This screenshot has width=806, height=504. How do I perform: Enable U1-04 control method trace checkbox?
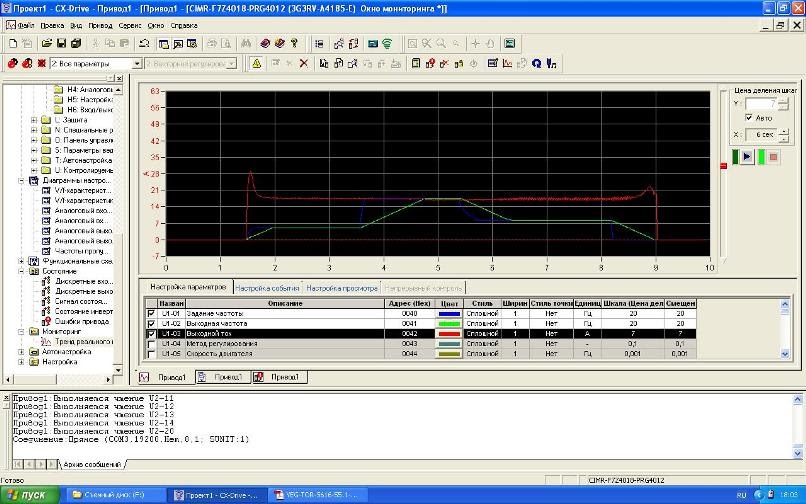(x=152, y=343)
